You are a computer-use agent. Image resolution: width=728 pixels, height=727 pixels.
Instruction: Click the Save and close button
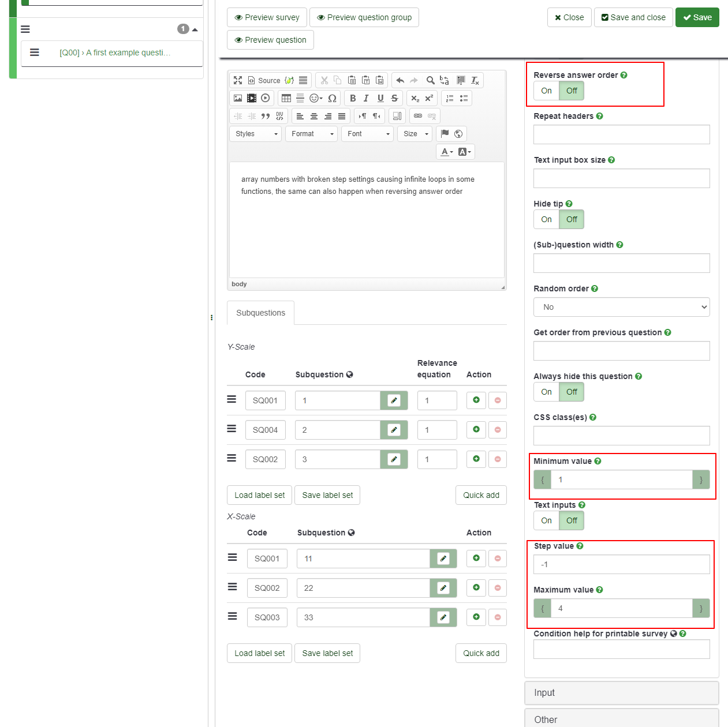[x=633, y=17]
